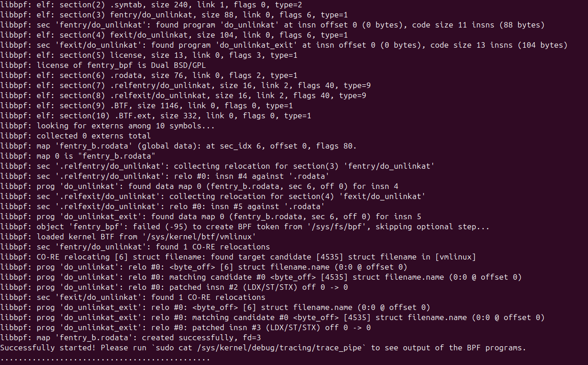The width and height of the screenshot is (588, 365).
Task: Click the 'patched insn #2' line
Action: pyautogui.click(x=174, y=287)
